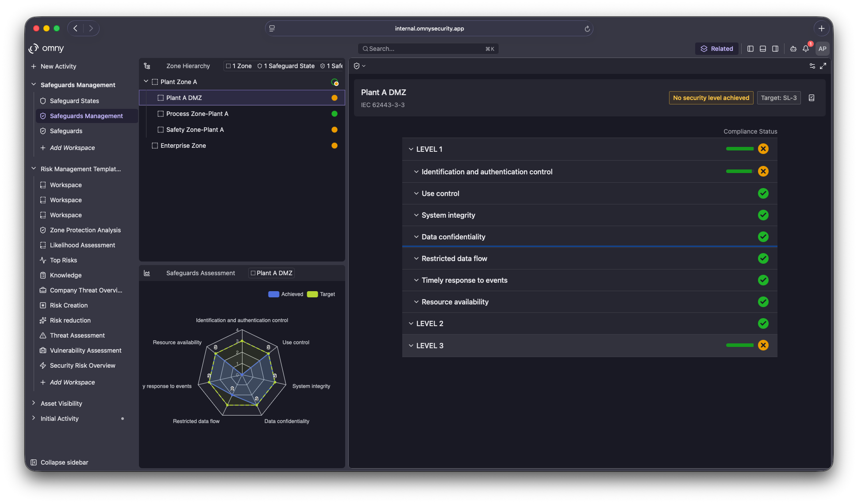Open the Safeguard States workspace

74,101
